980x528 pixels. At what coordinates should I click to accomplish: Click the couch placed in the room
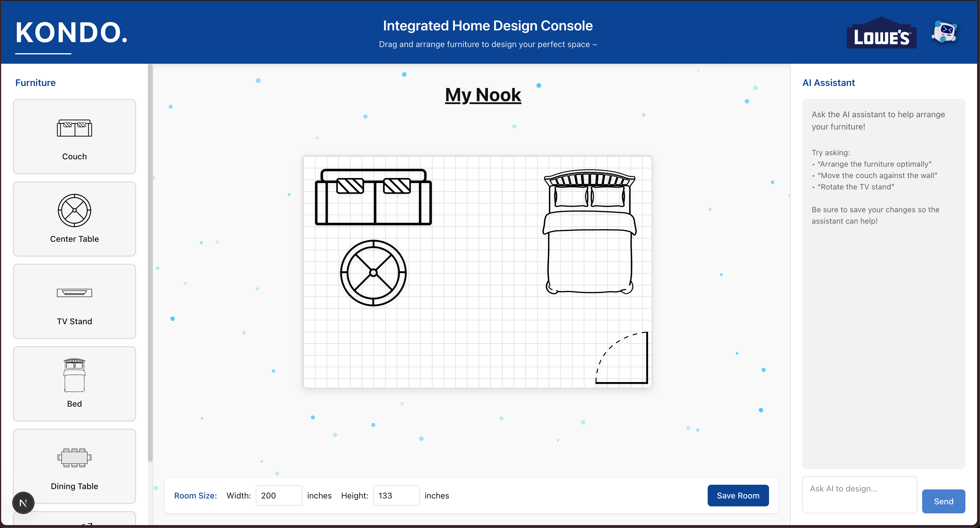(373, 197)
